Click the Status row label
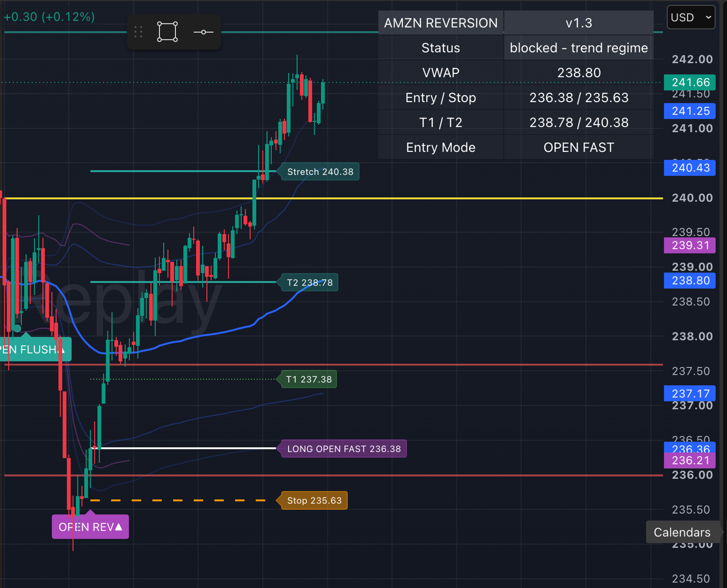The width and height of the screenshot is (727, 588). [x=441, y=48]
